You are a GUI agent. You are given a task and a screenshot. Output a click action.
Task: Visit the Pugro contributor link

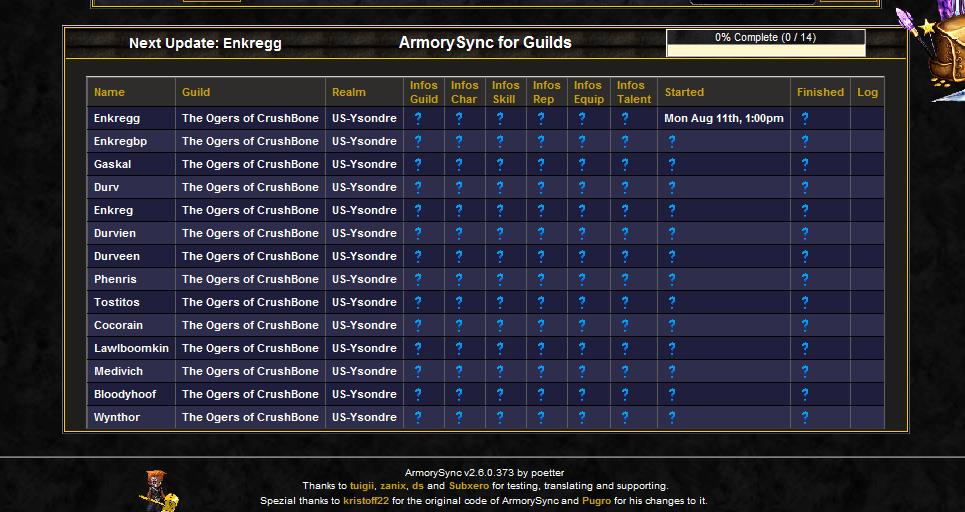pos(595,500)
